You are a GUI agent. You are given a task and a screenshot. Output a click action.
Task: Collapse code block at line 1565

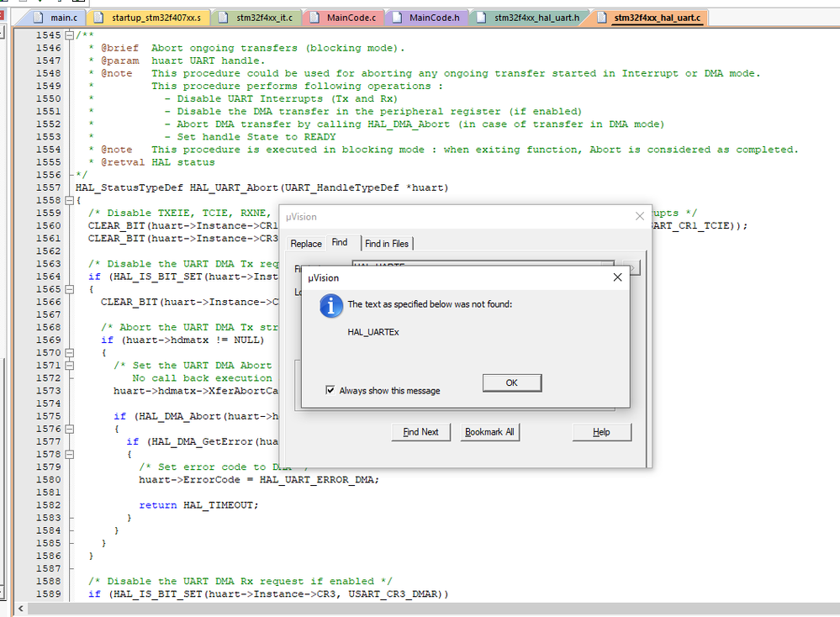click(69, 289)
